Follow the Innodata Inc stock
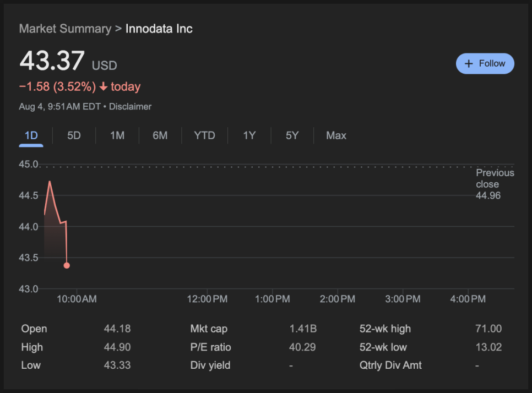Viewport: 532px width, 393px height. click(485, 64)
